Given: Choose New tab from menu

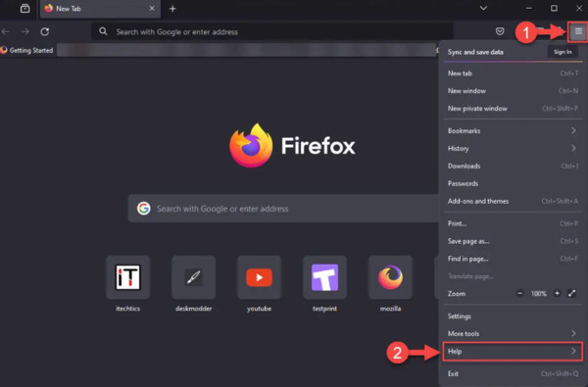Looking at the screenshot, I should pyautogui.click(x=513, y=73).
